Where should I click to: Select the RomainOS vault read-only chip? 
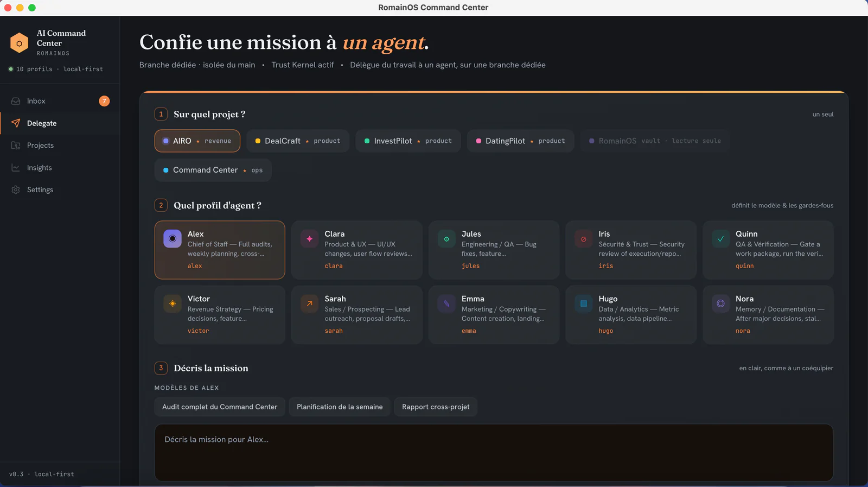[x=655, y=141]
